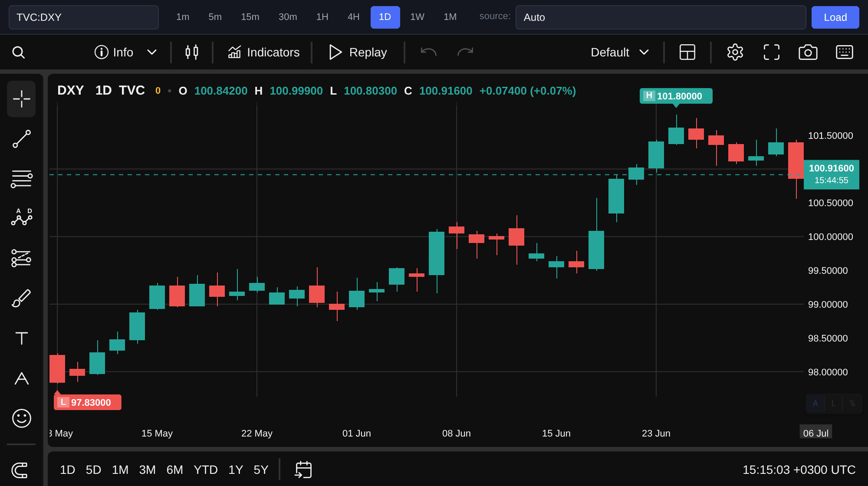
Task: Start bar Replay mode
Action: 358,53
